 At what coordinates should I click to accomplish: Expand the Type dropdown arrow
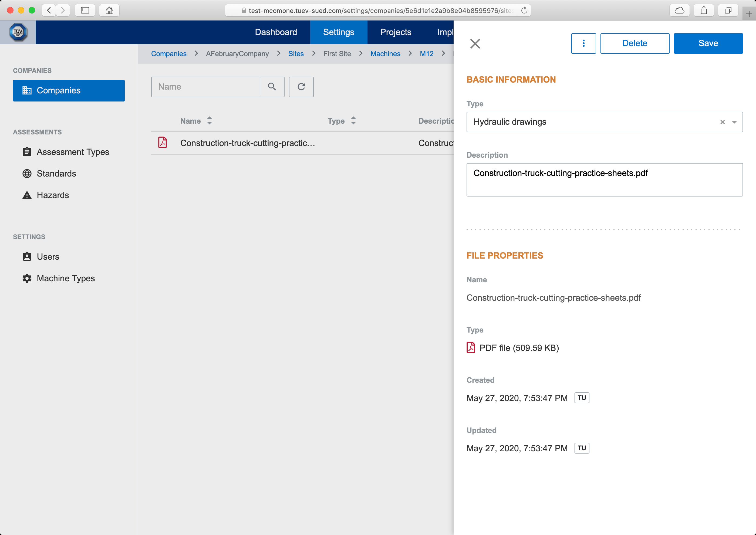(734, 122)
